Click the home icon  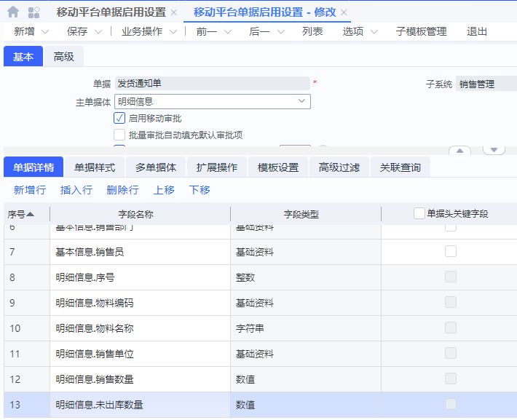tap(13, 12)
